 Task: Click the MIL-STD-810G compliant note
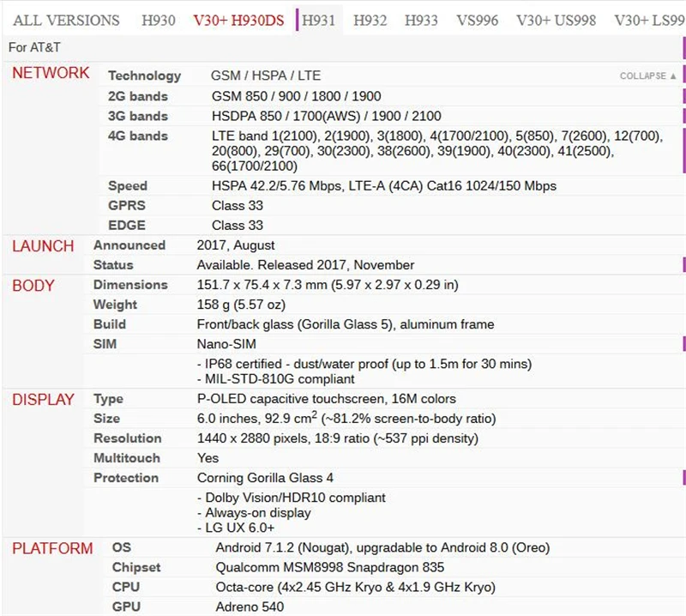click(276, 378)
